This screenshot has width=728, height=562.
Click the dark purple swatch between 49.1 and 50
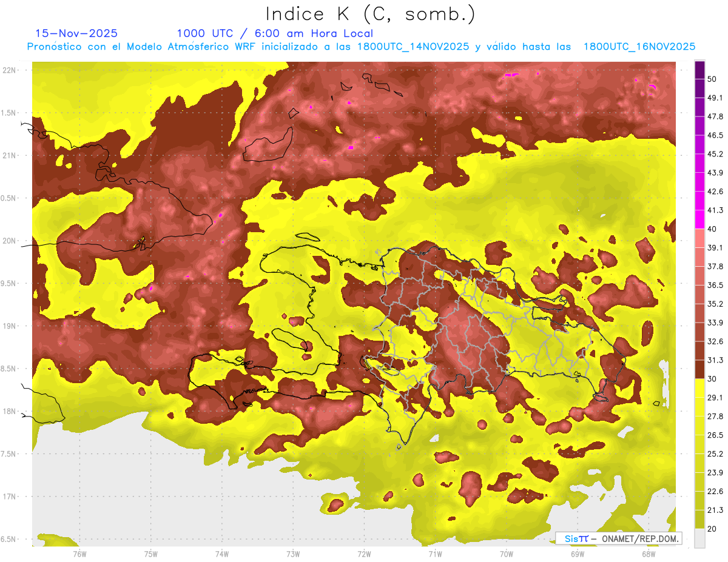tap(699, 89)
